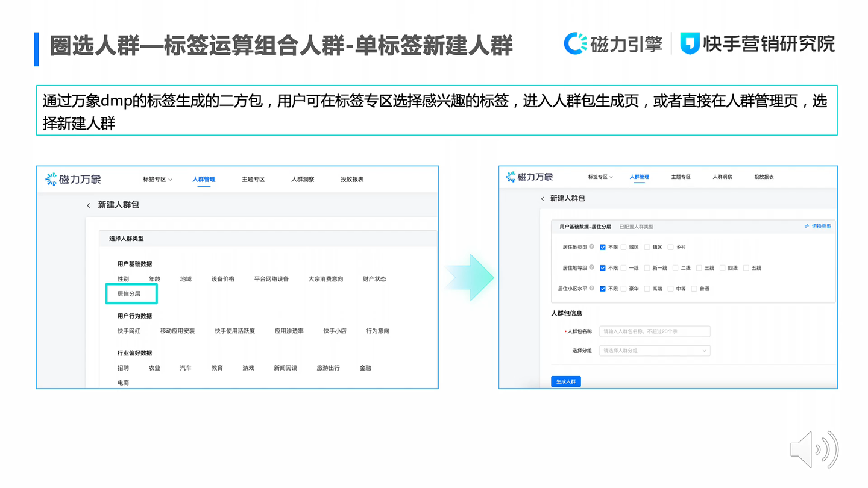Image resolution: width=868 pixels, height=488 pixels.
Task: Select the 新闻阅读 industry preference
Action: click(286, 368)
